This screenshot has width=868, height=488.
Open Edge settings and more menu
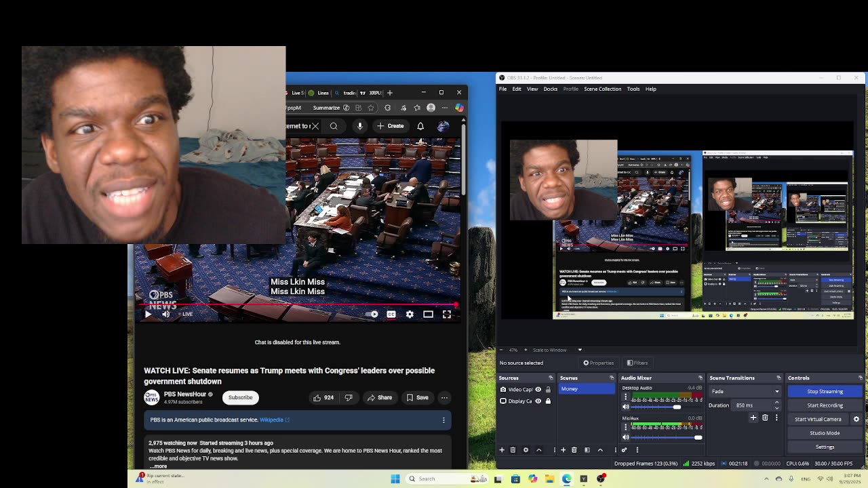click(446, 108)
